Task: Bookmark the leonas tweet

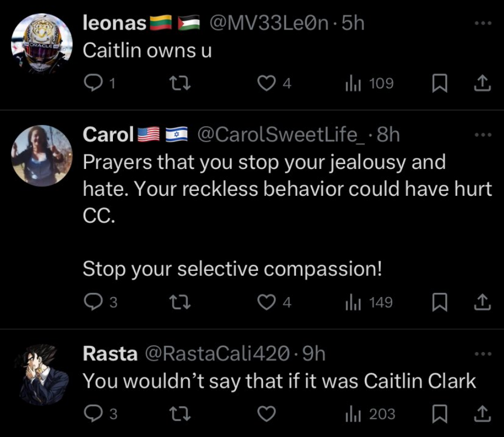Action: click(439, 83)
